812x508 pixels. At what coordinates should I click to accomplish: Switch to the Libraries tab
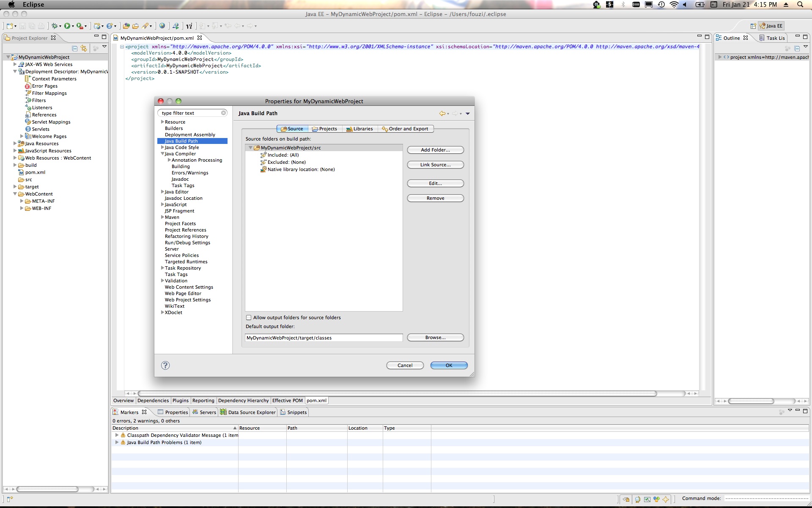pyautogui.click(x=359, y=129)
